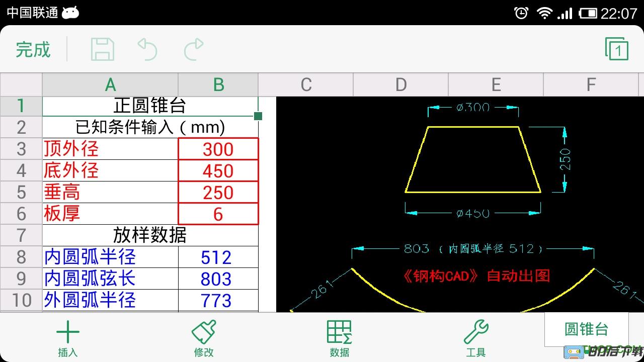Screen dimensions: 644x362
Task: Open the 工具 (Tools) wrench icon
Action: tap(475, 338)
